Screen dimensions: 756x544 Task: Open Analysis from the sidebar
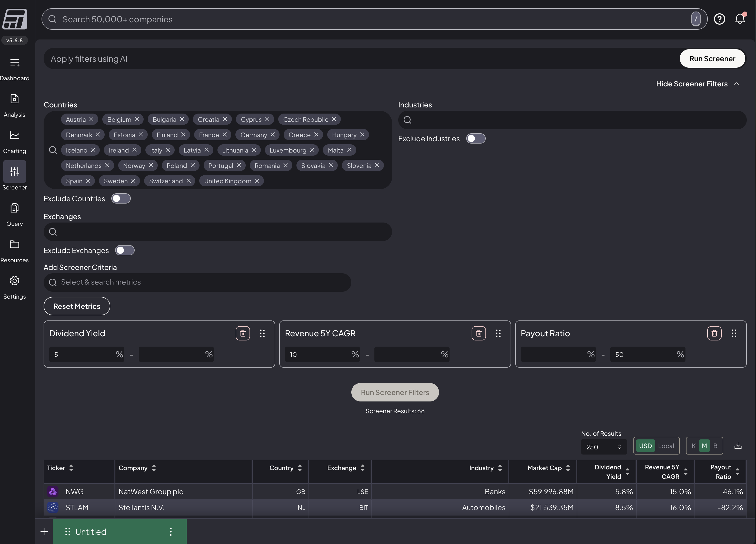pyautogui.click(x=15, y=106)
